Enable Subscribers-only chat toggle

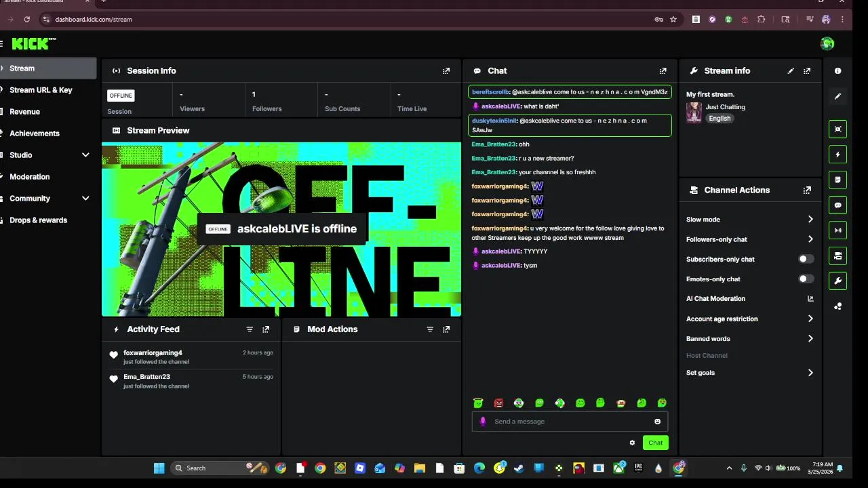(806, 259)
